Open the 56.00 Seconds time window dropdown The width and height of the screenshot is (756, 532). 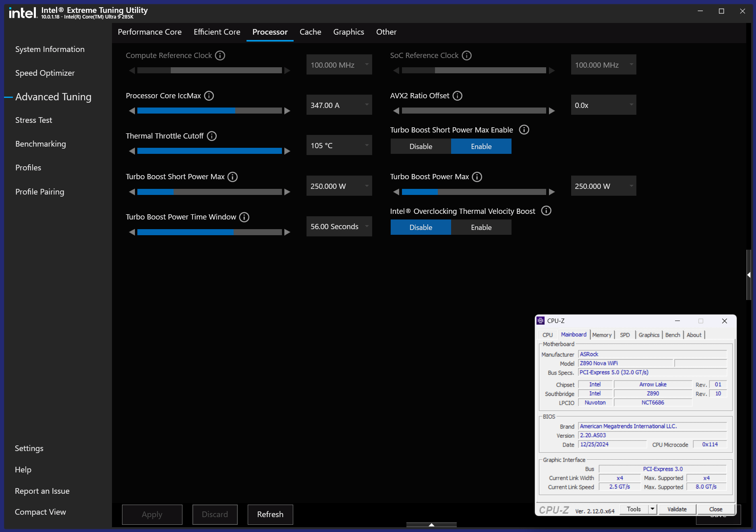[339, 226]
